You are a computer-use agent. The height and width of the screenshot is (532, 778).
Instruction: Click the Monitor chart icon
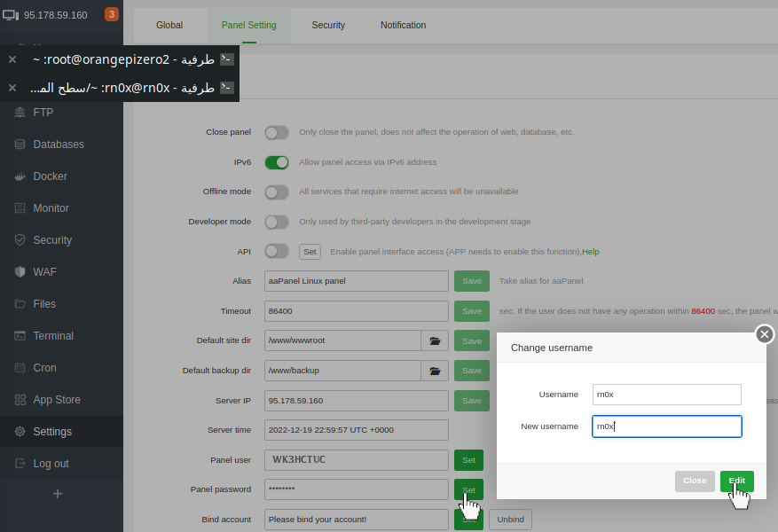coord(20,208)
